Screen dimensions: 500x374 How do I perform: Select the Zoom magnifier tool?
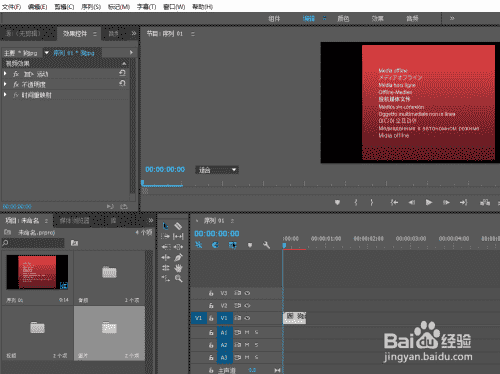(x=179, y=278)
